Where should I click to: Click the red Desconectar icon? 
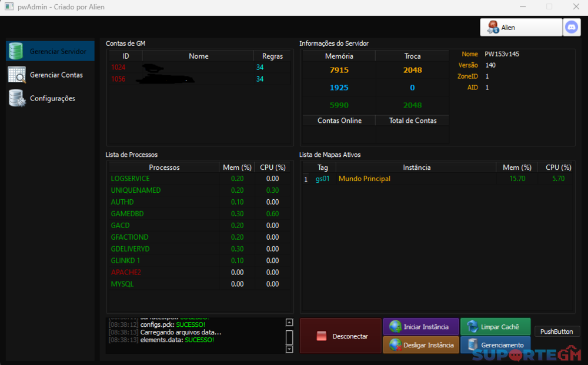tap(321, 336)
